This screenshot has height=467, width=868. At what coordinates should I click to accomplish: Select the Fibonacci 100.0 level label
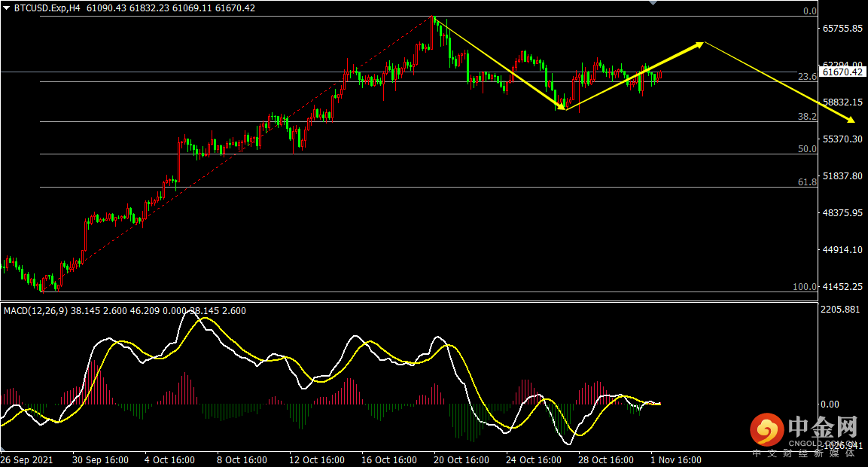pos(805,287)
